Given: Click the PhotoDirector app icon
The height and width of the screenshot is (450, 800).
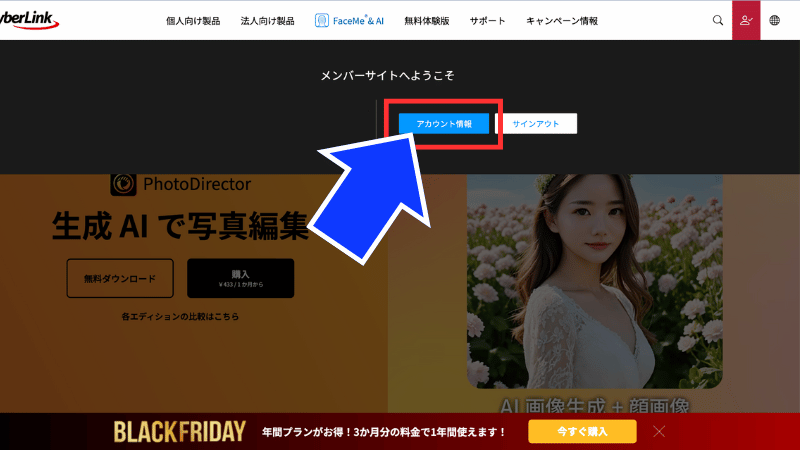Looking at the screenshot, I should click(x=123, y=184).
